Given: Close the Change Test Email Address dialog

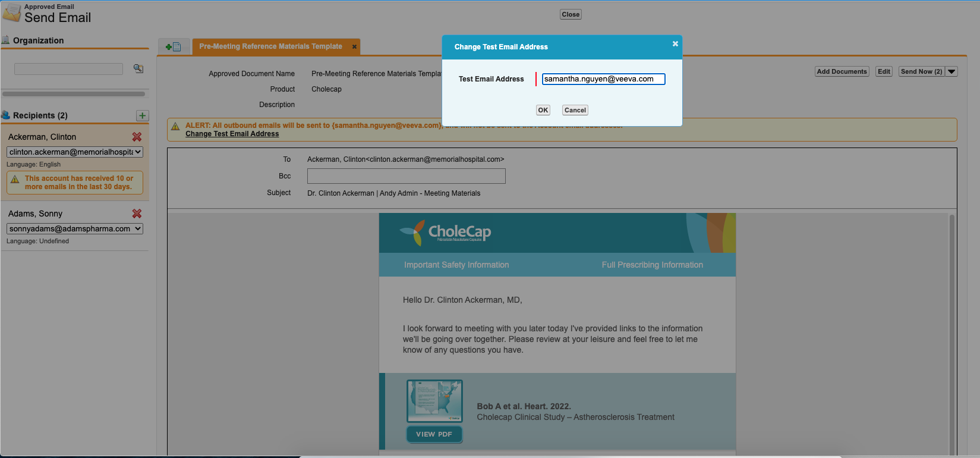Looking at the screenshot, I should pyautogui.click(x=675, y=44).
